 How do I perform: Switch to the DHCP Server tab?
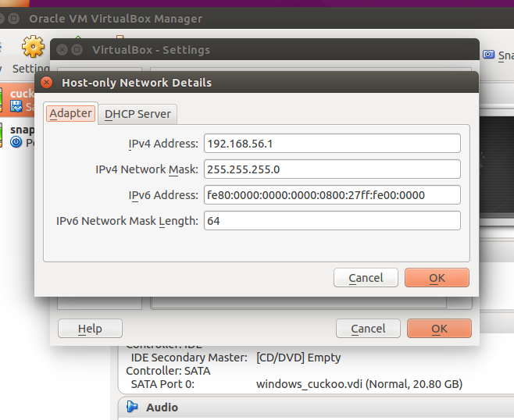[137, 114]
